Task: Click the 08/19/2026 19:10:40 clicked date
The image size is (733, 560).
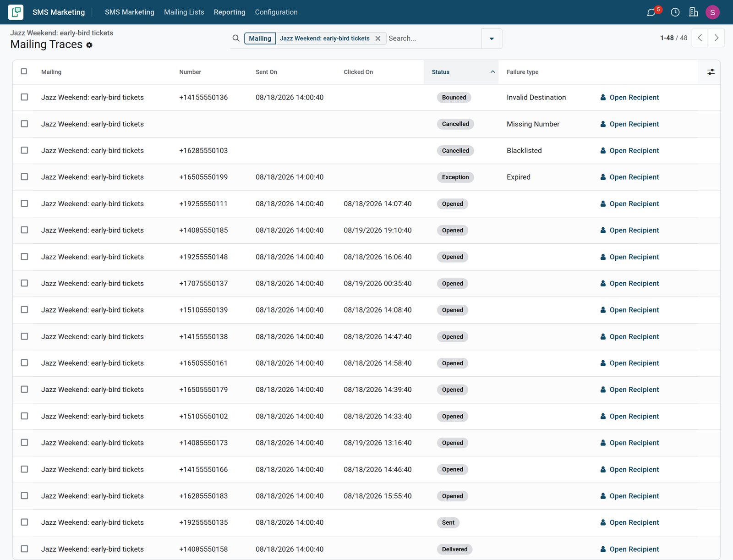Action: pos(377,230)
